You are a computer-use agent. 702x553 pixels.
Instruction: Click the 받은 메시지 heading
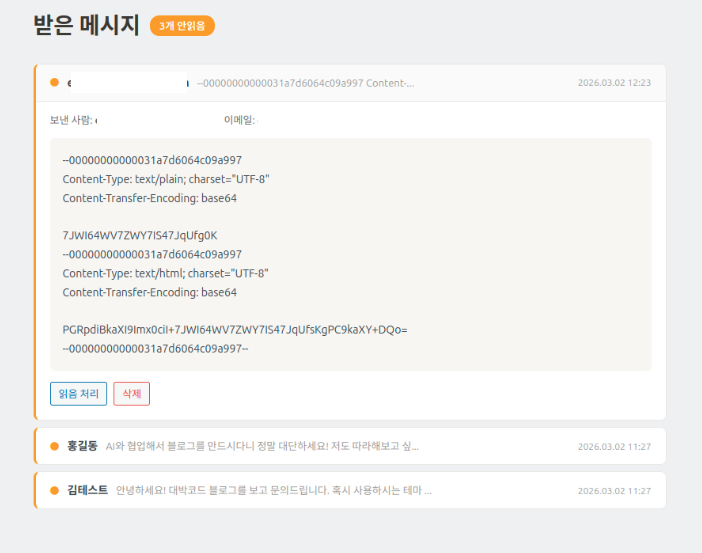86,25
